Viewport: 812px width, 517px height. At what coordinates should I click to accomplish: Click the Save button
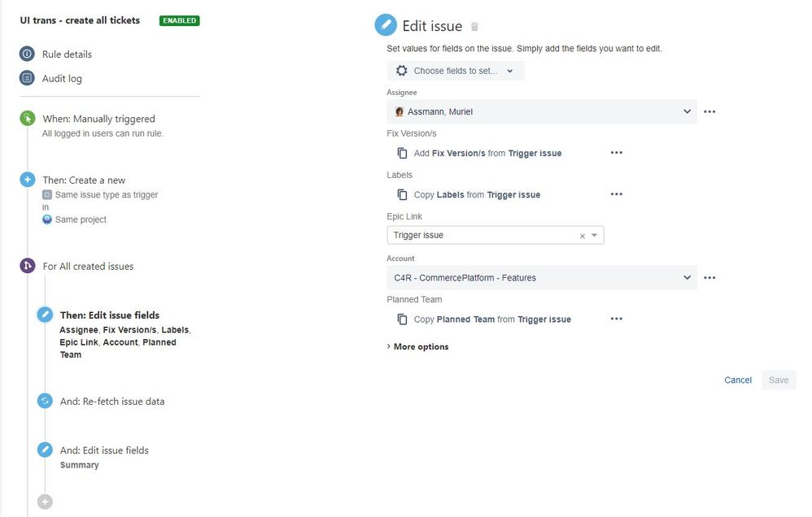tap(778, 380)
